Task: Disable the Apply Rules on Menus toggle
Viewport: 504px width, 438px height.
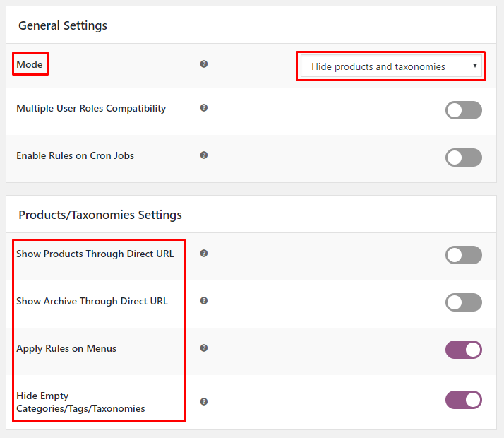Action: tap(463, 350)
